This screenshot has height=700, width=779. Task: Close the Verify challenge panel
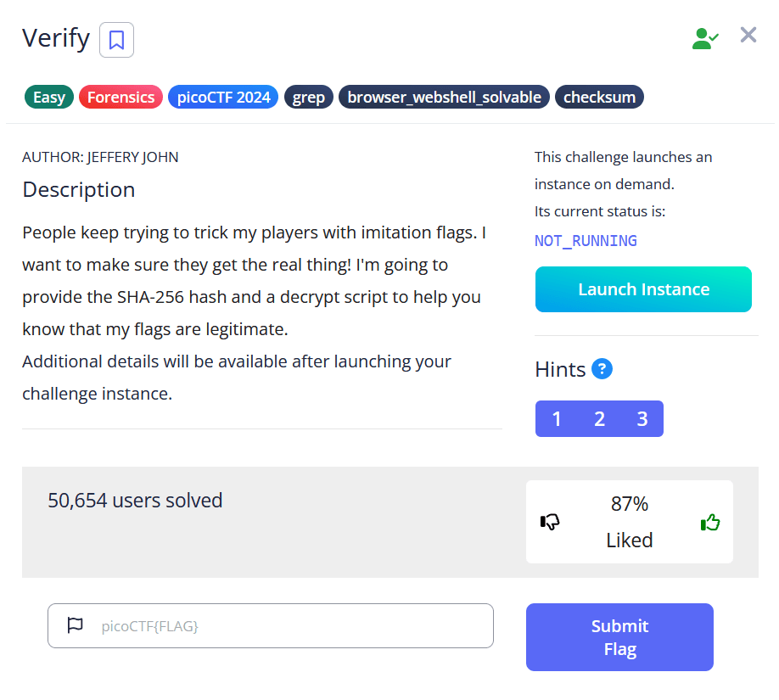pyautogui.click(x=748, y=35)
